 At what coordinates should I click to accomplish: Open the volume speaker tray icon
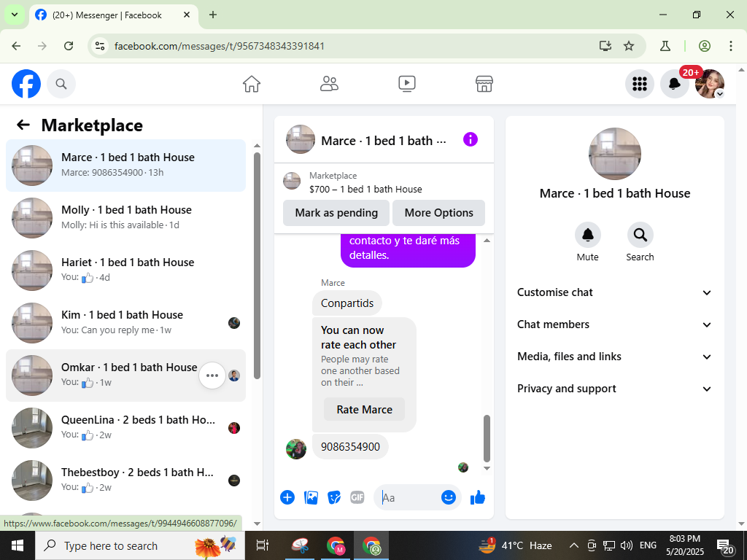627,545
